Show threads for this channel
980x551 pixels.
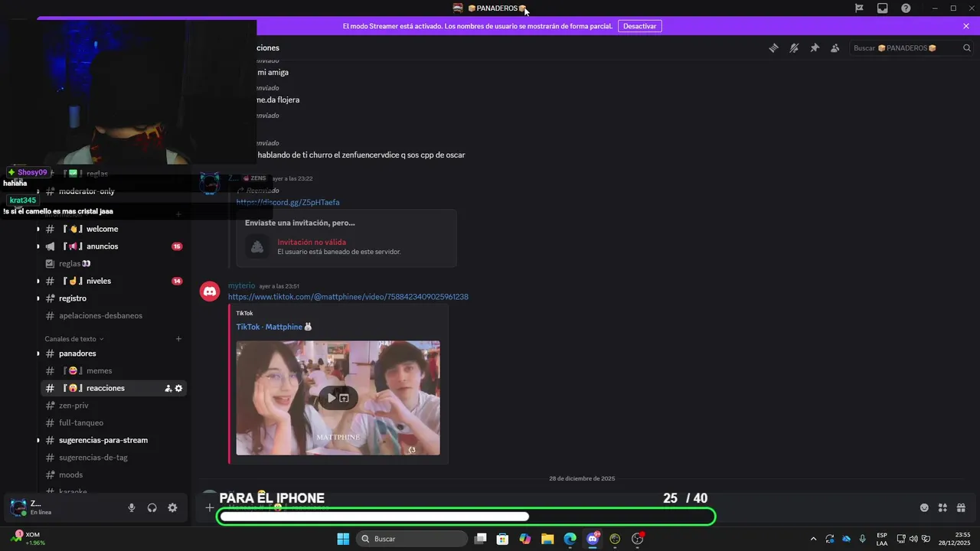pos(773,47)
